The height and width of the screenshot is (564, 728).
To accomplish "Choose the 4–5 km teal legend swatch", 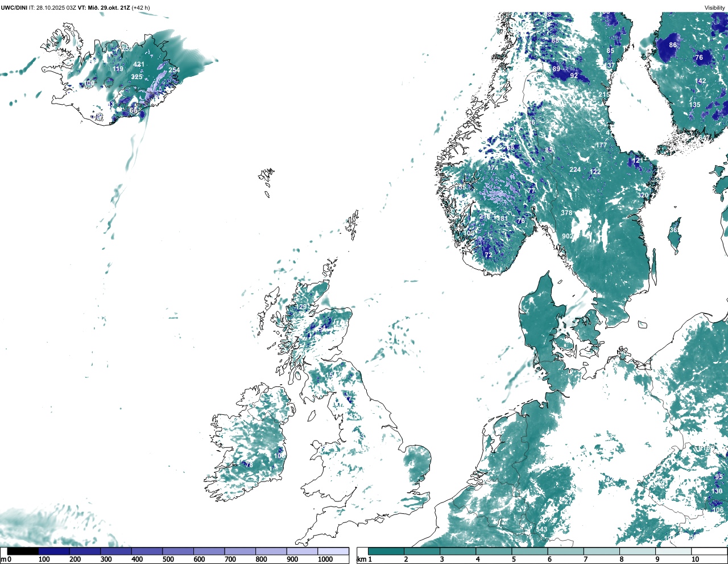I will pos(494,551).
